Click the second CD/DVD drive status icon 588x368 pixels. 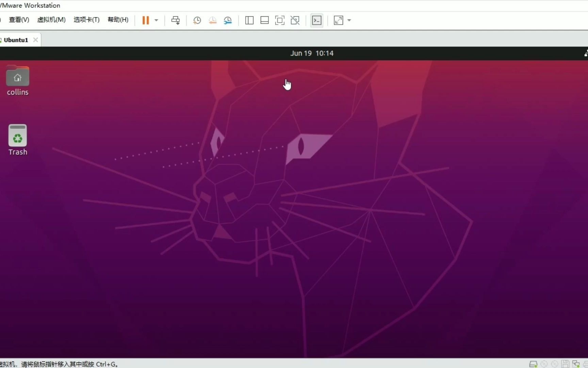coord(555,364)
